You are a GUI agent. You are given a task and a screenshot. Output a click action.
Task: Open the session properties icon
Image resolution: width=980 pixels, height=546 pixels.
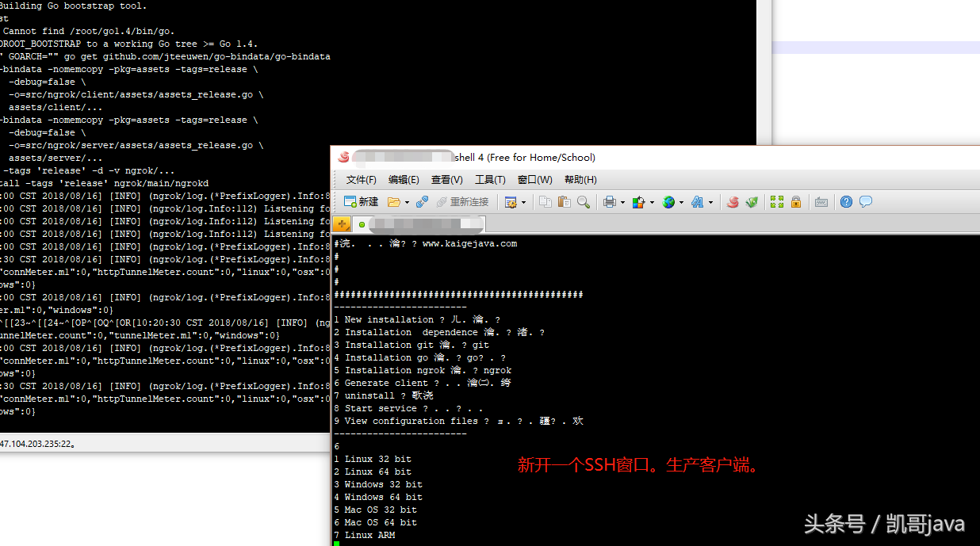tap(511, 202)
